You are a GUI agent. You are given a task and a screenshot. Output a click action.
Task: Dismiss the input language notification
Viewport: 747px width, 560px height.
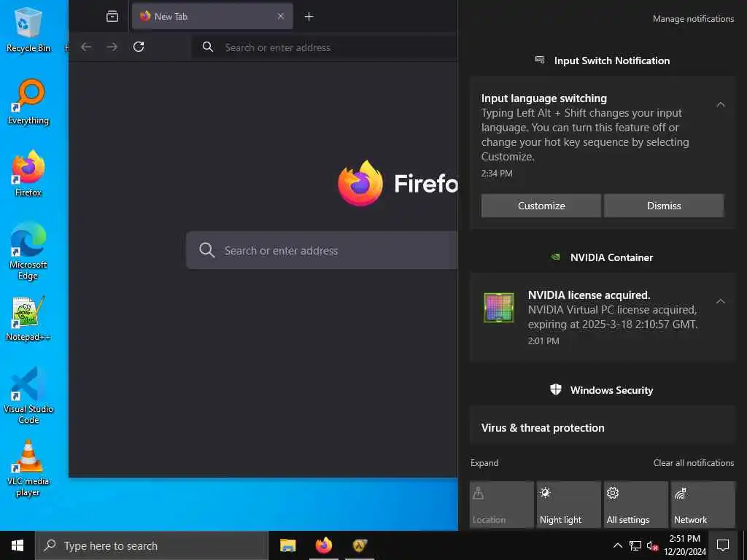[664, 206]
